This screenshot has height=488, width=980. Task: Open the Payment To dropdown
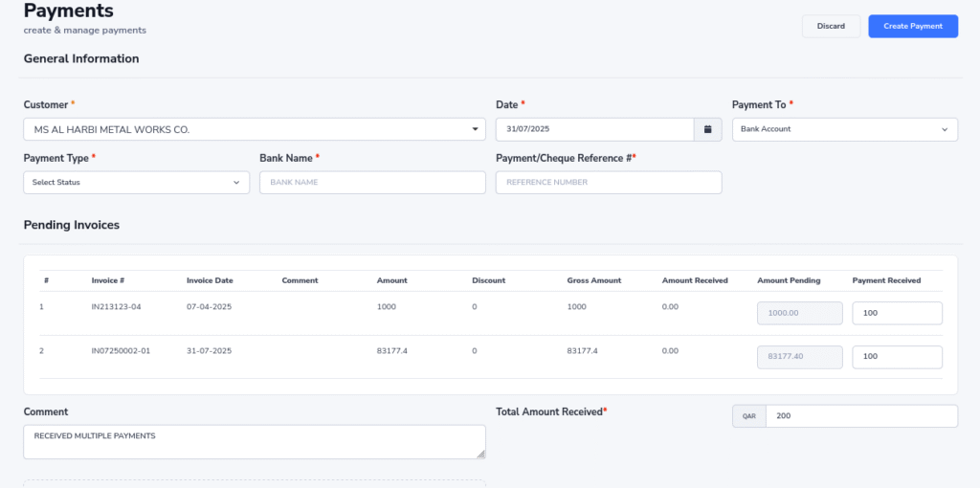844,129
